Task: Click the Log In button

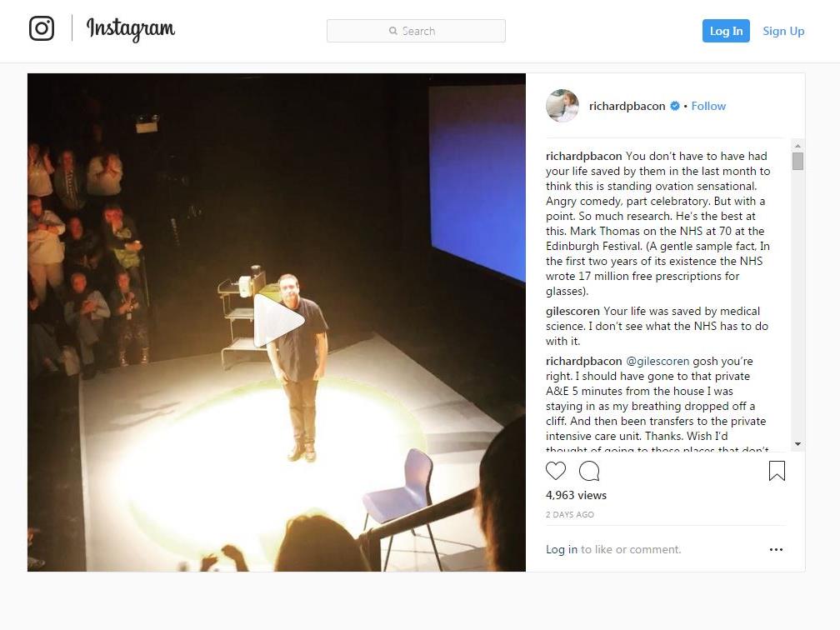Action: coord(726,31)
